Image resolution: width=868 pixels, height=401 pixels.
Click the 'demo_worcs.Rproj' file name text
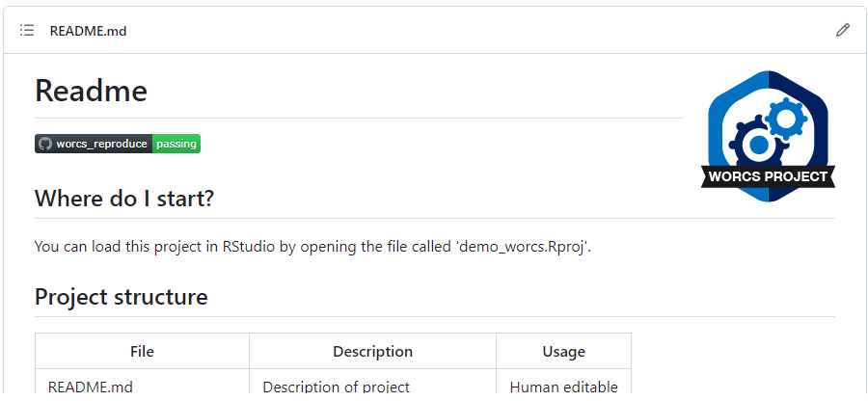(523, 247)
